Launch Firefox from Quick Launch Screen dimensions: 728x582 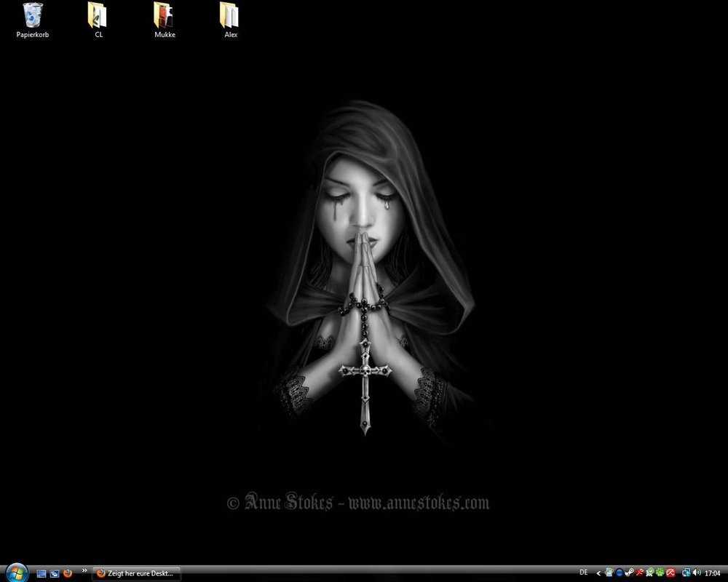point(68,573)
